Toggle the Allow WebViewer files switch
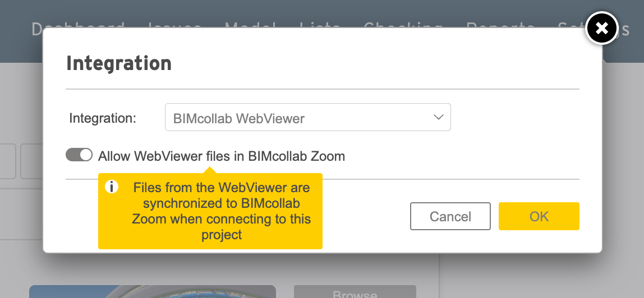Viewport: 644px width, 298px height. pos(79,155)
